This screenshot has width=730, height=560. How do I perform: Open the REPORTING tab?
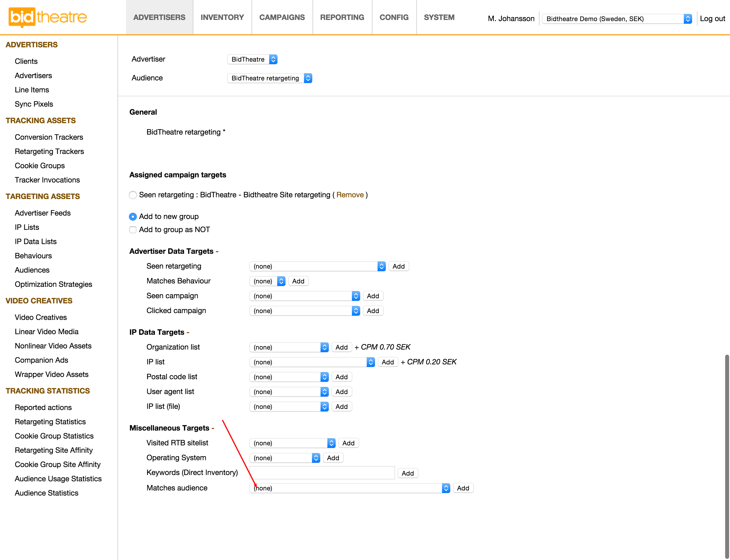(342, 17)
